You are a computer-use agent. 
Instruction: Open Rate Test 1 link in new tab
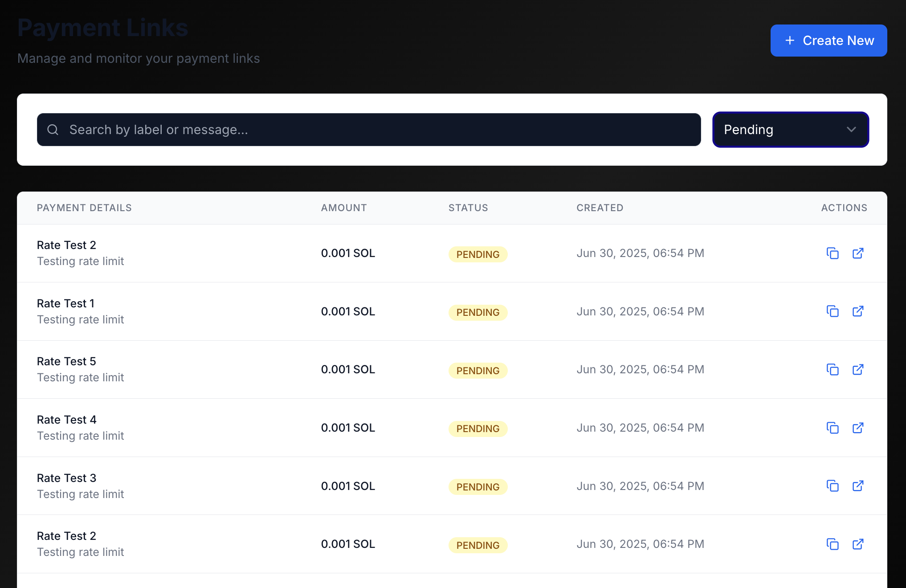point(858,311)
